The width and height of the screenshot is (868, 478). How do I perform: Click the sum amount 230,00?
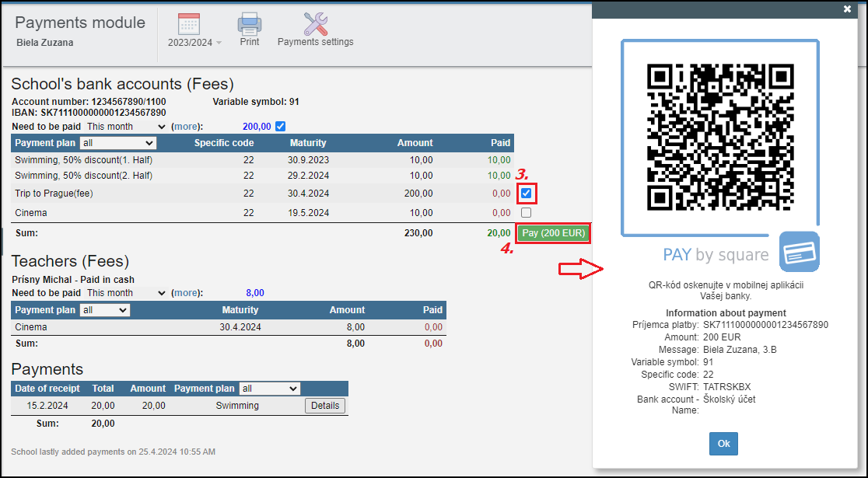coord(418,233)
